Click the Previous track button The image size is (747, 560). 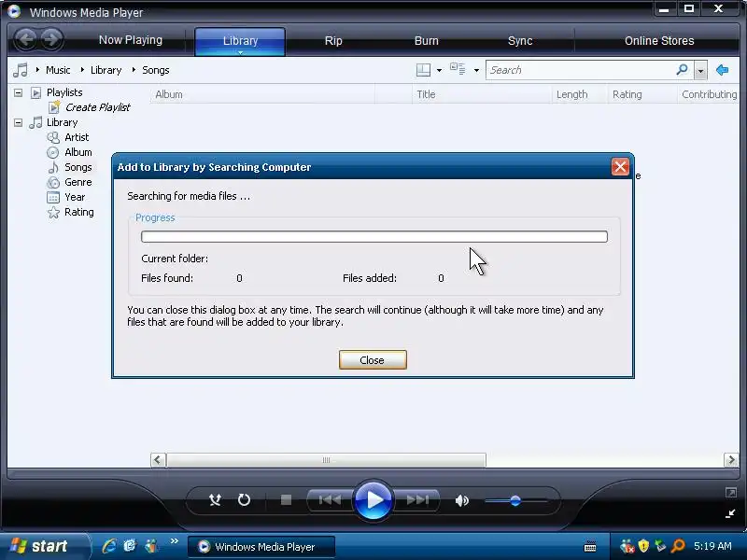tap(330, 500)
